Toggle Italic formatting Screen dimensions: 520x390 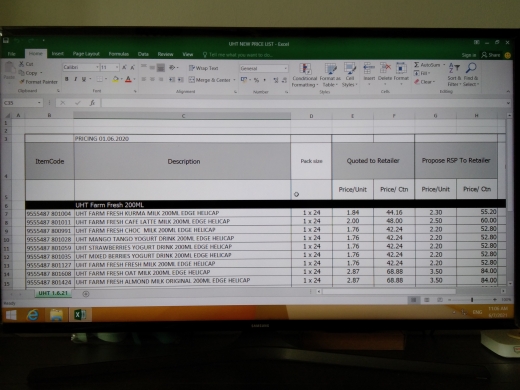tap(75, 79)
